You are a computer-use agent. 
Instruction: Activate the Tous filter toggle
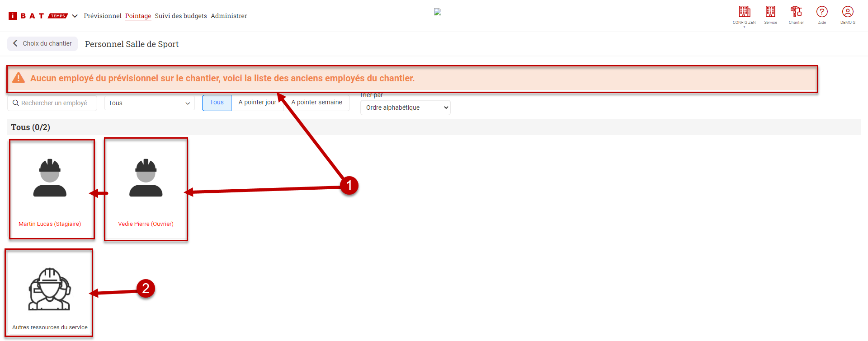(217, 103)
